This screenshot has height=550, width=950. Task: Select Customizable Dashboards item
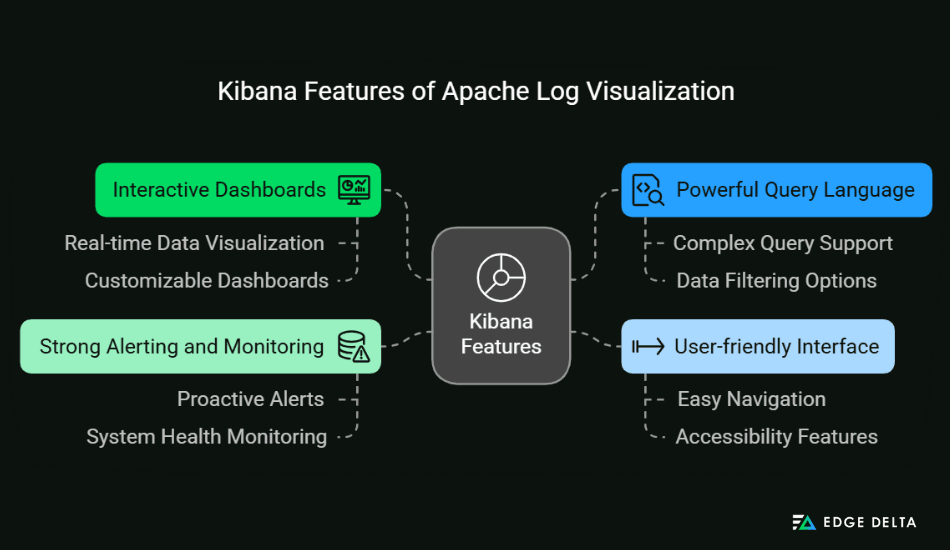(x=206, y=281)
